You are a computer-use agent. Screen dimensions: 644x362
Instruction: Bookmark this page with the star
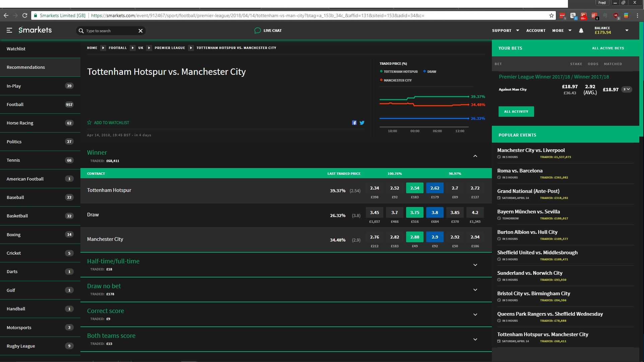[552, 15]
